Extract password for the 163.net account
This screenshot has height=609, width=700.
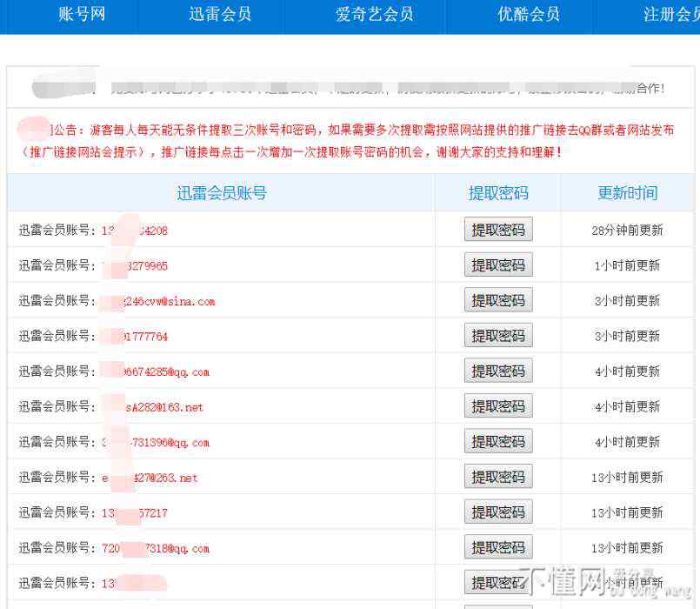pyautogui.click(x=498, y=406)
